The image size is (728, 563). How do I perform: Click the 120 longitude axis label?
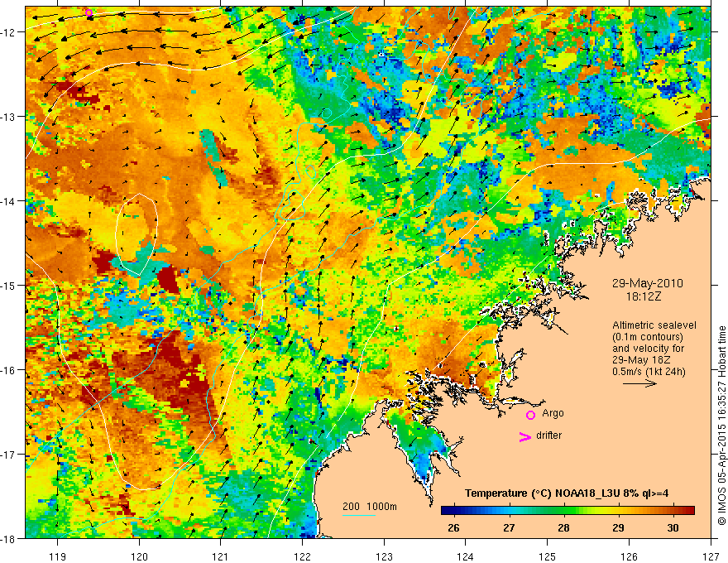pyautogui.click(x=139, y=556)
